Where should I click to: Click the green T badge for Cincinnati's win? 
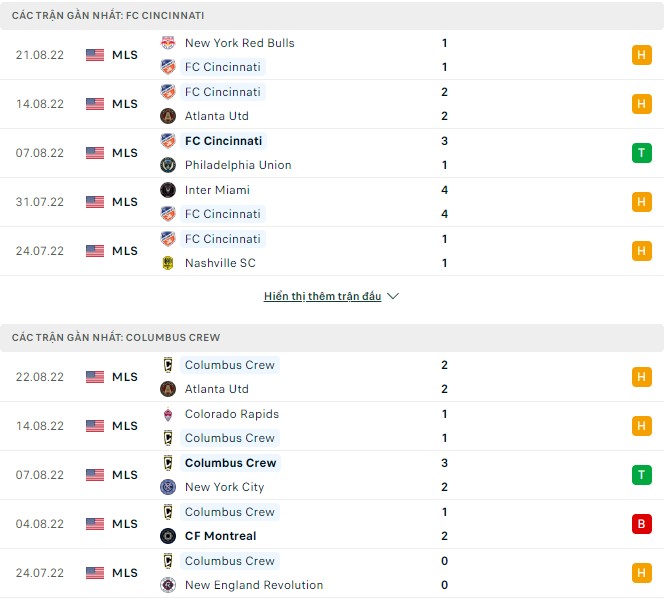pyautogui.click(x=641, y=153)
